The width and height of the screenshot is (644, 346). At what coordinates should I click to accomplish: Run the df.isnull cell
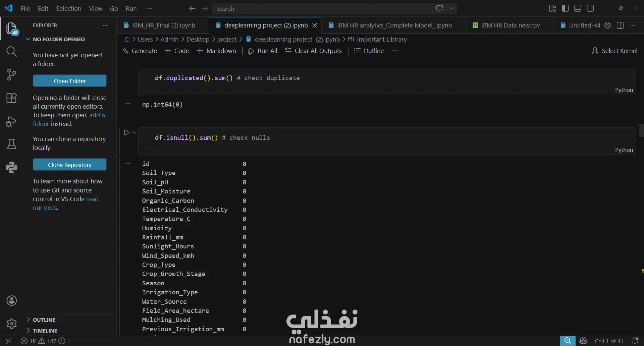126,133
